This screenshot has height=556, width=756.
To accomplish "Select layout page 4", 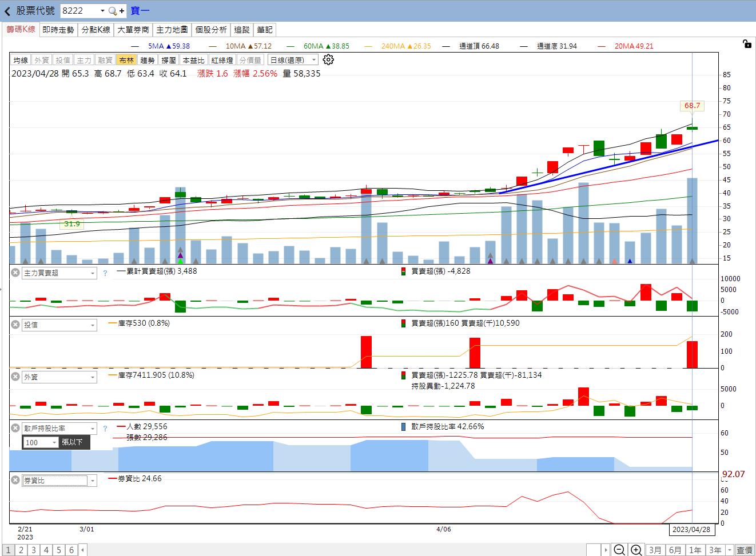I will coord(46,550).
